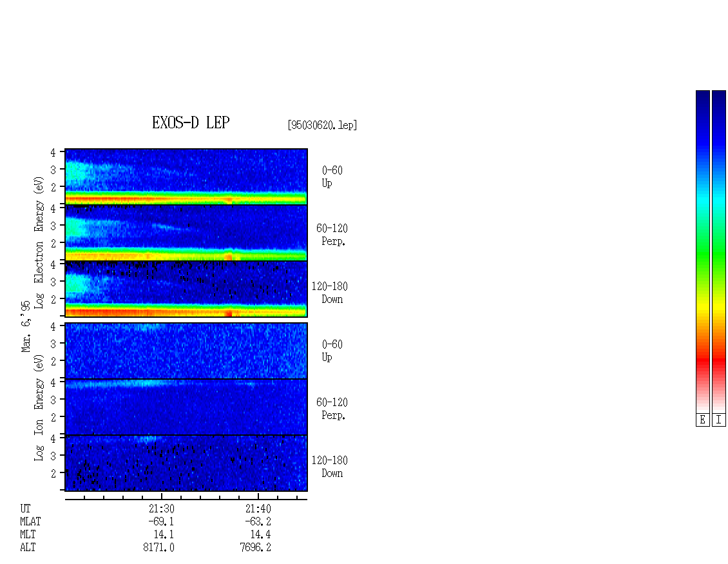This screenshot has height=564, width=728.
Task: Click the MLAT value -63.2
Action: (258, 521)
